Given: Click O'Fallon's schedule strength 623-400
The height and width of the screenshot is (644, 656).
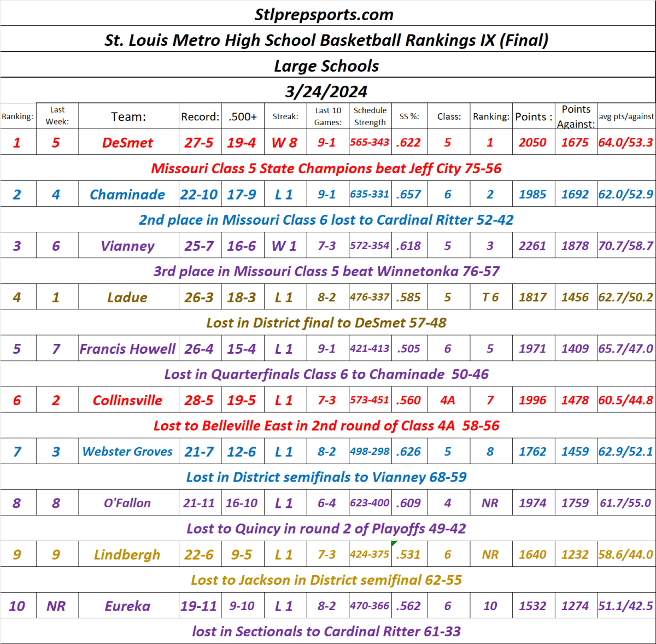Looking at the screenshot, I should pyautogui.click(x=370, y=503).
